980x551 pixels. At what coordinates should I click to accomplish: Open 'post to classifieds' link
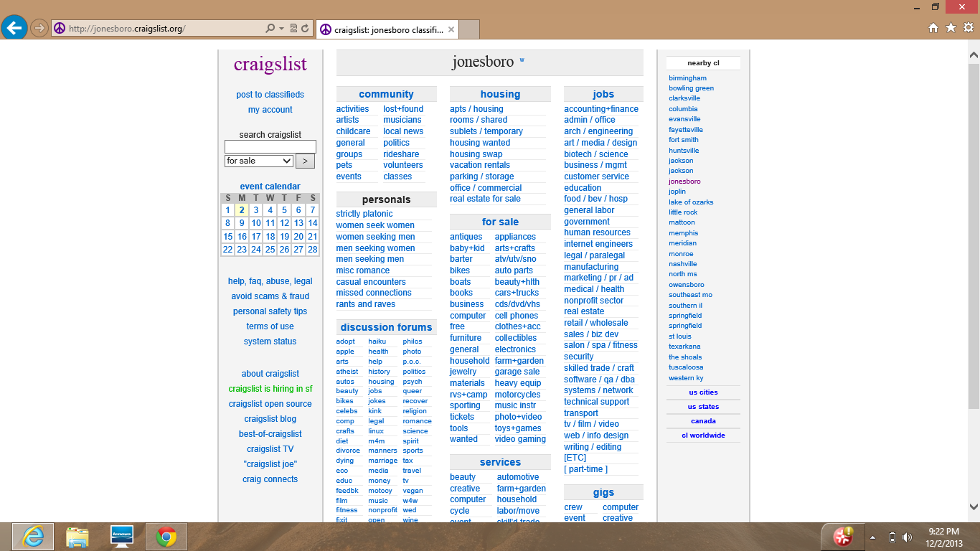[x=270, y=95]
